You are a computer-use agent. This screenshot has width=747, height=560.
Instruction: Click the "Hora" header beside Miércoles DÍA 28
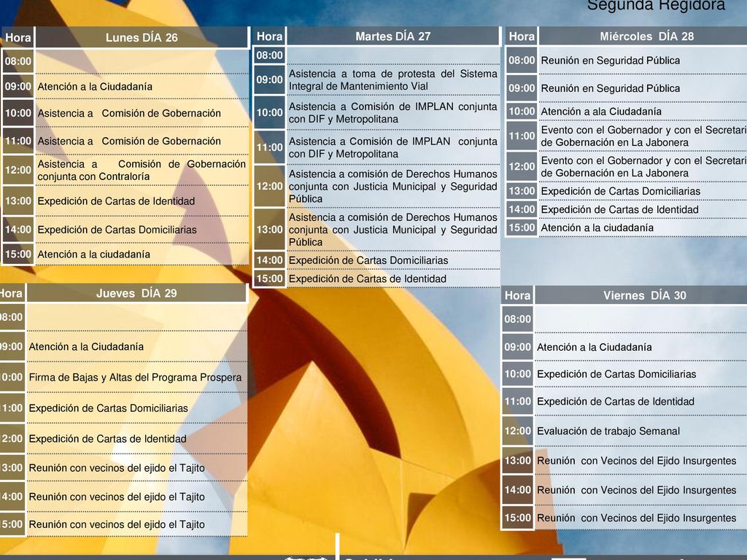(x=522, y=36)
